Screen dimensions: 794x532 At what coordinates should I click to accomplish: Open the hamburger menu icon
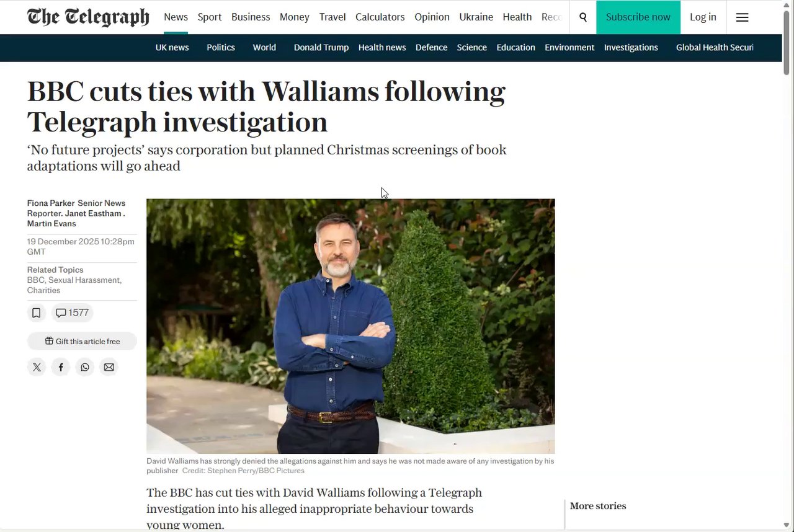[x=742, y=17]
